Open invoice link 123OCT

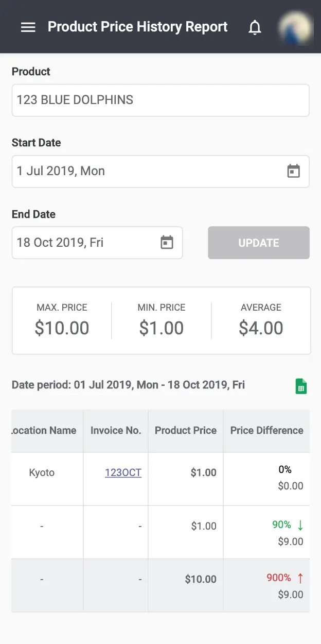pos(123,472)
